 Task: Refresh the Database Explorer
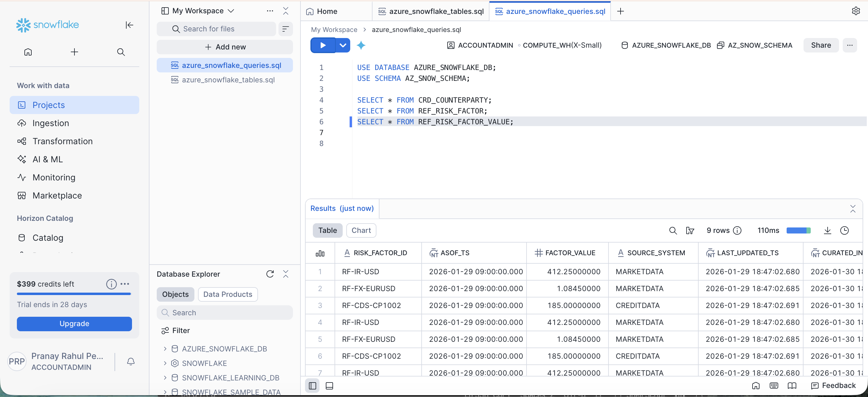[x=270, y=274]
